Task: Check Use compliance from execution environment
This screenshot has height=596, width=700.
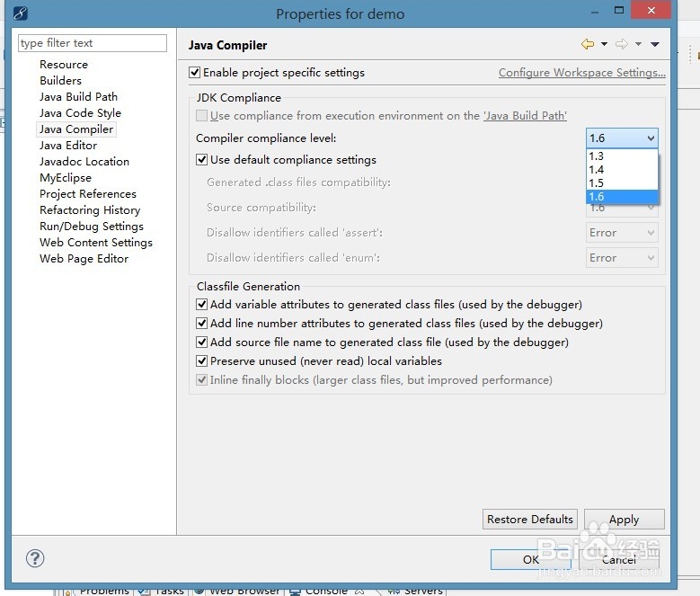Action: pyautogui.click(x=201, y=116)
